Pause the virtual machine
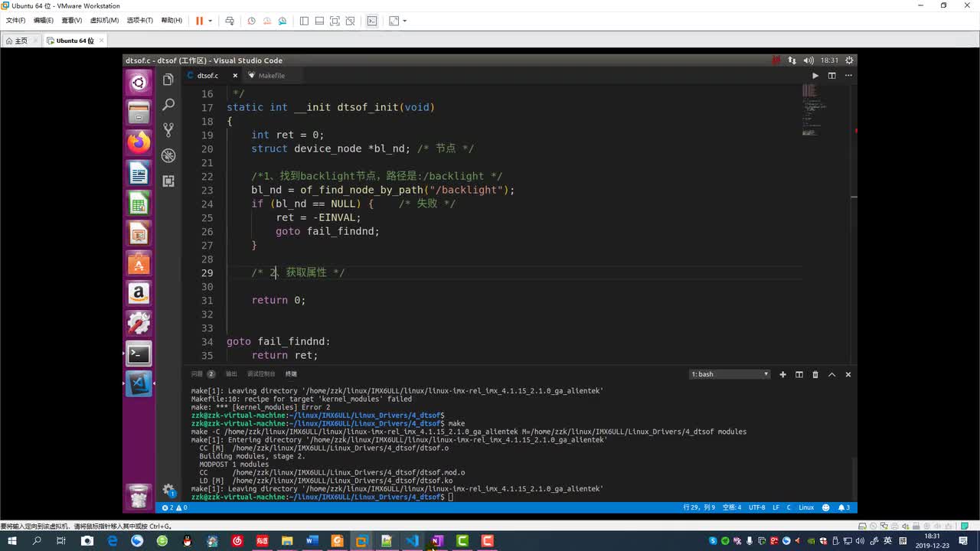 [199, 21]
